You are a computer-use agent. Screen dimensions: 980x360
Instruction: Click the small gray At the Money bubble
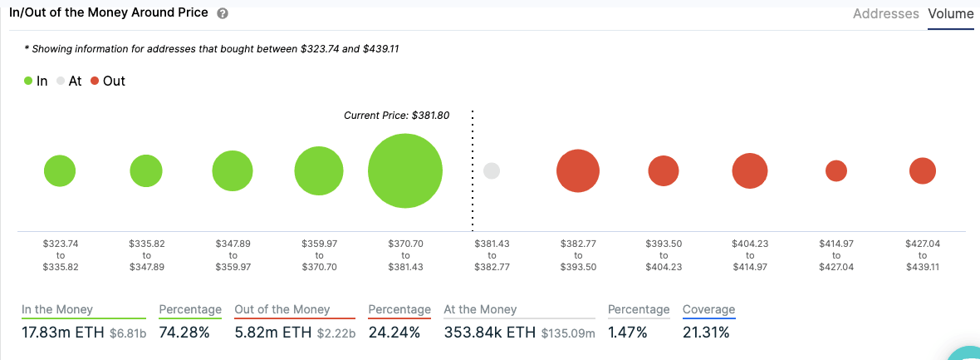click(x=492, y=171)
